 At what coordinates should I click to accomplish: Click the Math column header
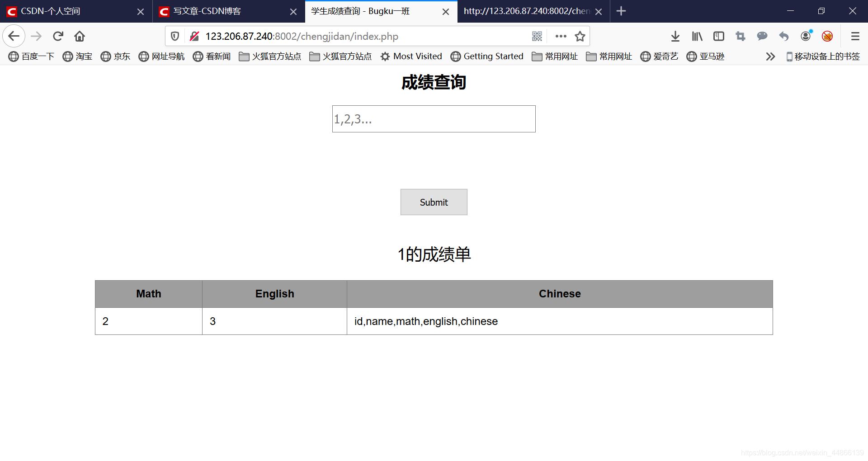tap(149, 294)
